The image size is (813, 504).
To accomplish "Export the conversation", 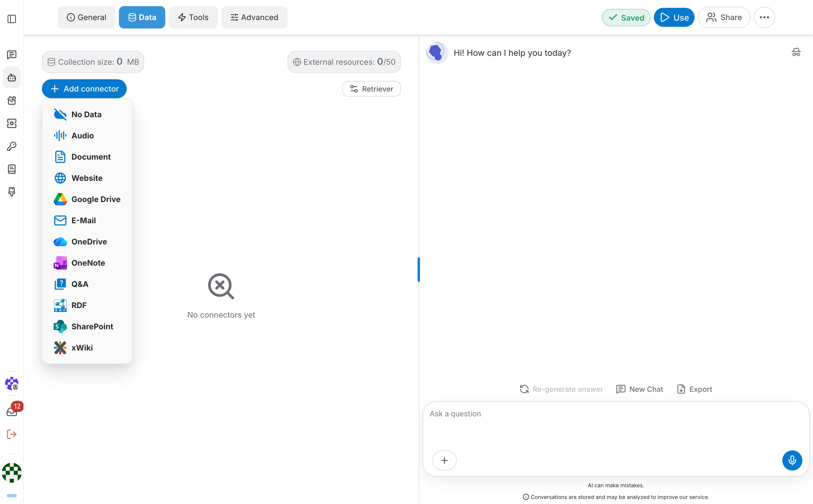I will click(694, 389).
